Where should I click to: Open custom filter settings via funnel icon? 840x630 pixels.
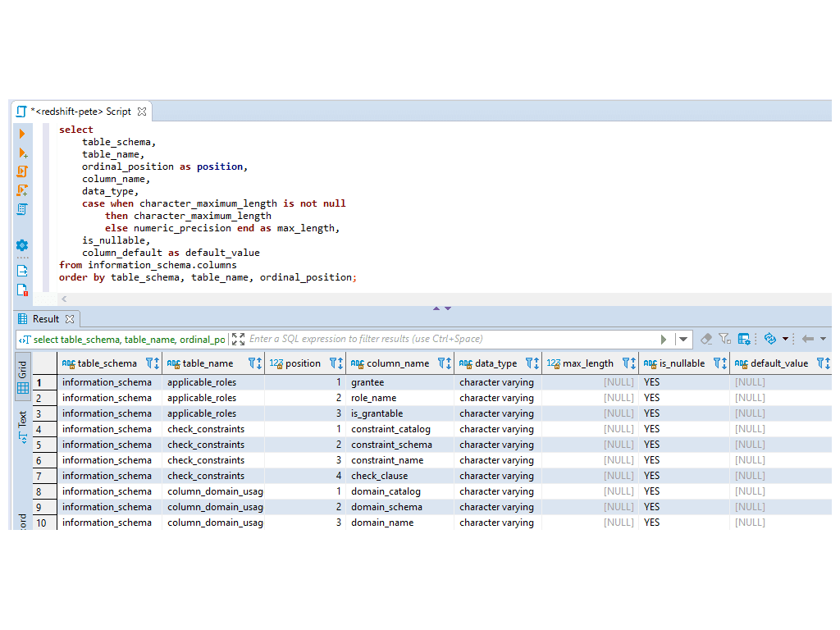point(725,338)
